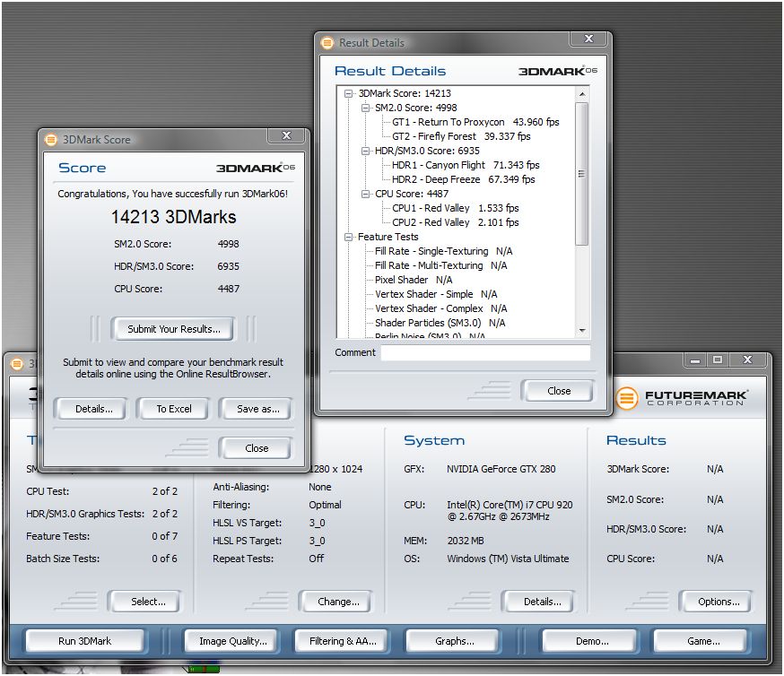Click Close in the Result Details dialog
Screen dimensions: 784x676
[559, 391]
